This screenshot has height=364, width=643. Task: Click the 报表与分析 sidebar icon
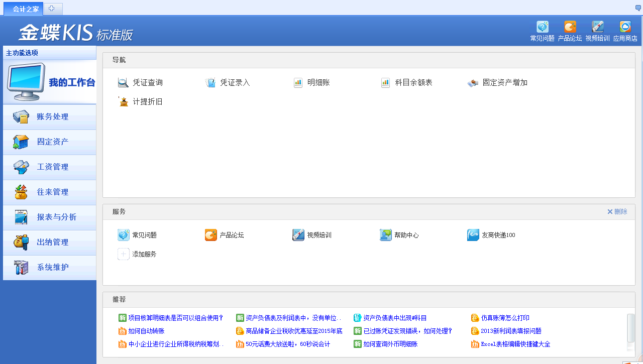pyautogui.click(x=21, y=217)
